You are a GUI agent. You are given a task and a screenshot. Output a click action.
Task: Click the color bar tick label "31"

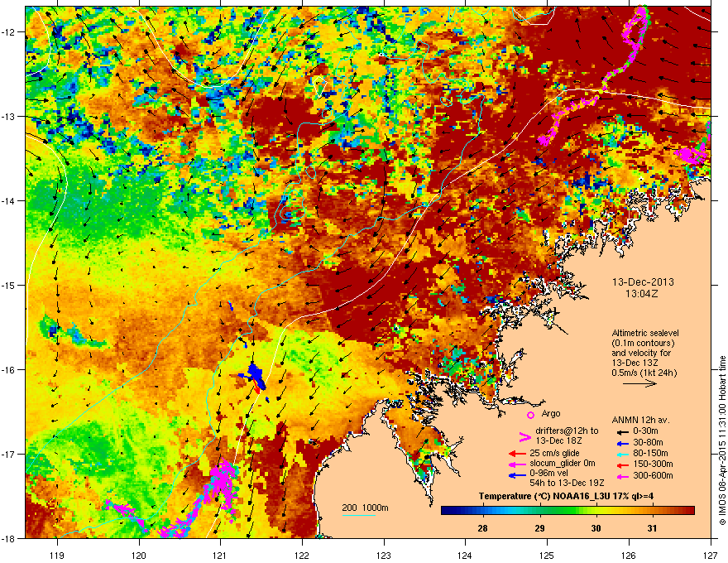click(653, 528)
